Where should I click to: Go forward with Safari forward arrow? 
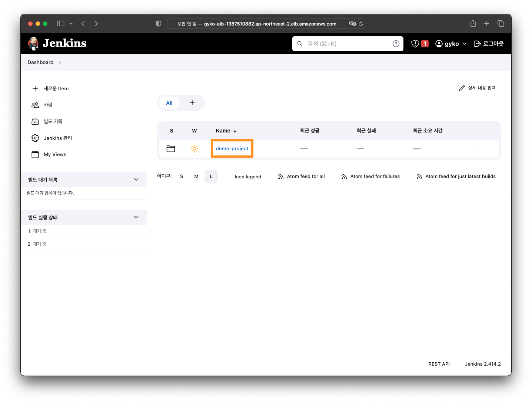pyautogui.click(x=96, y=24)
